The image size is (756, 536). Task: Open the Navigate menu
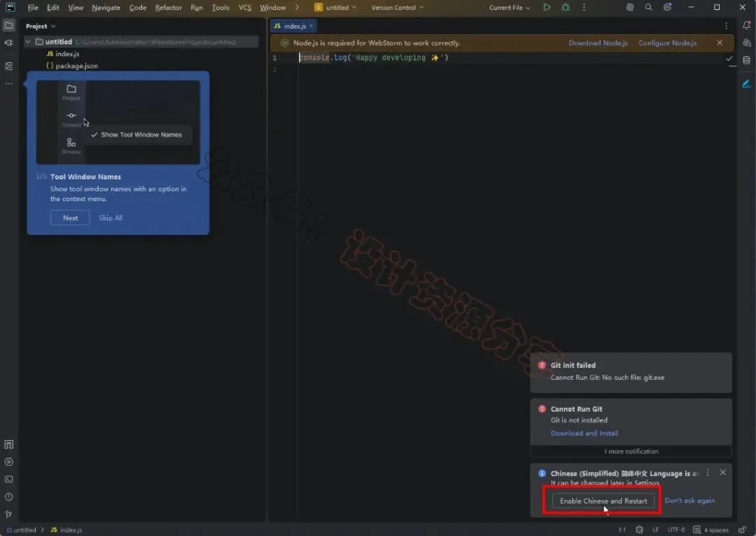tap(106, 7)
